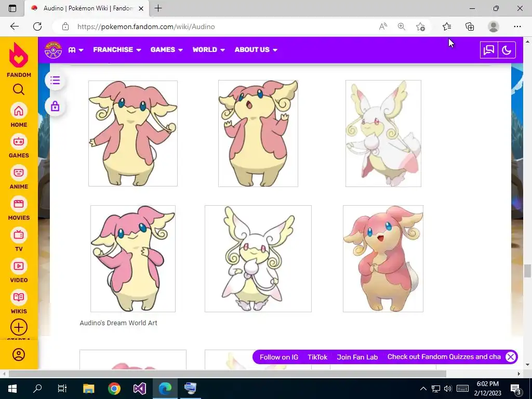Show hidden tray icons chevron
Viewport: 532px width, 399px height.
point(423,389)
